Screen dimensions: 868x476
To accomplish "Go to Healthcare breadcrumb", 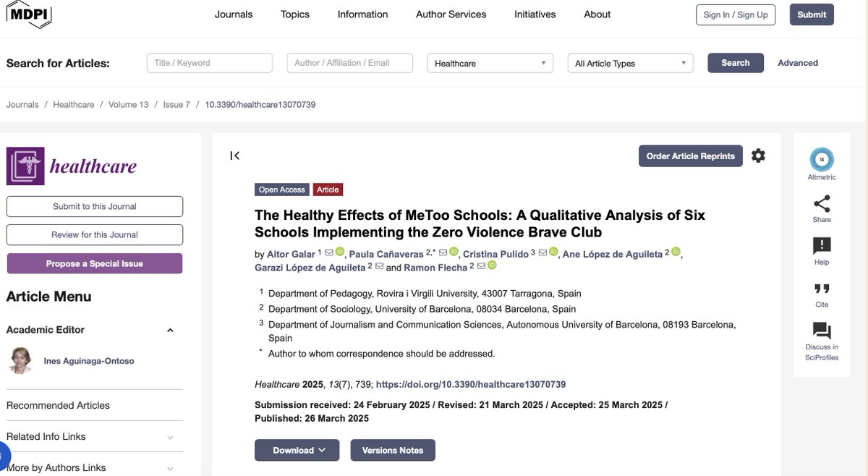I will 74,104.
